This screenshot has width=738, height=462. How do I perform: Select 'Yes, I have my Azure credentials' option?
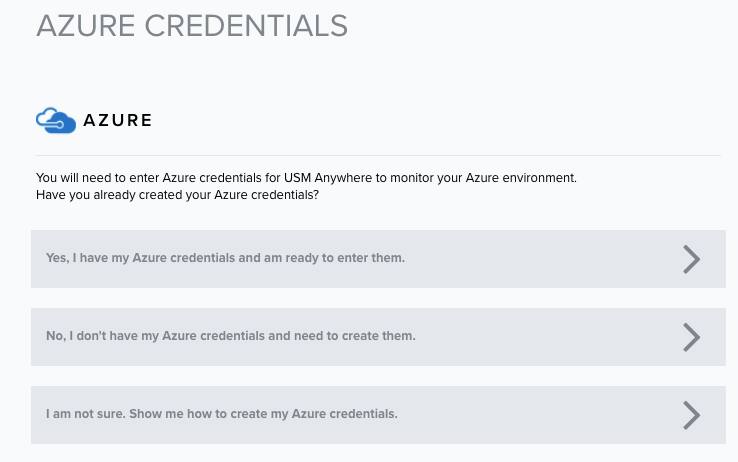click(x=378, y=259)
